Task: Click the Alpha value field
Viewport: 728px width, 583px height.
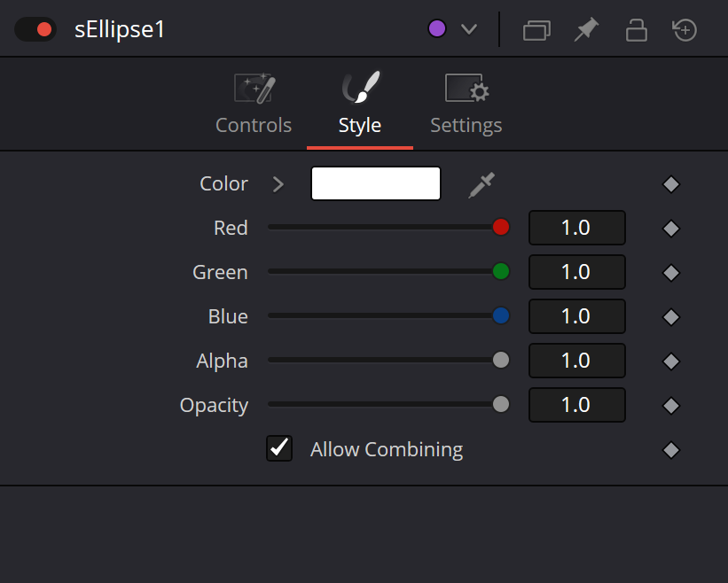Action: click(x=577, y=361)
